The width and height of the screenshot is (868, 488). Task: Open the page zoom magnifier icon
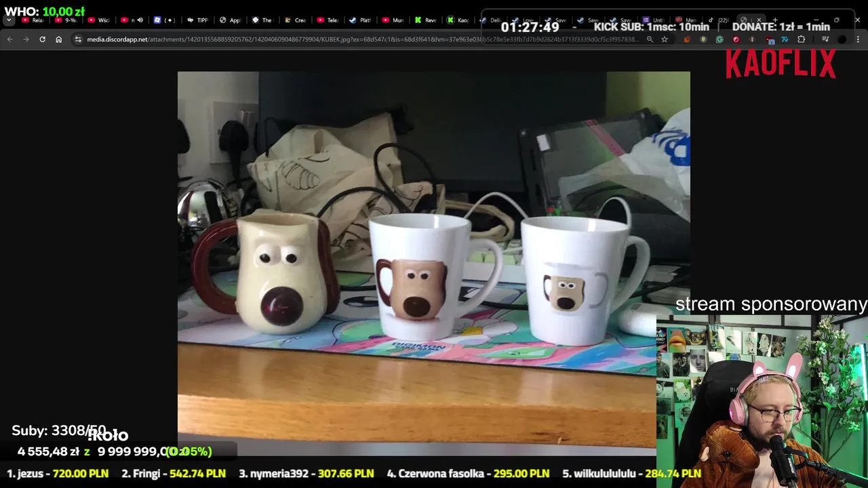point(650,39)
